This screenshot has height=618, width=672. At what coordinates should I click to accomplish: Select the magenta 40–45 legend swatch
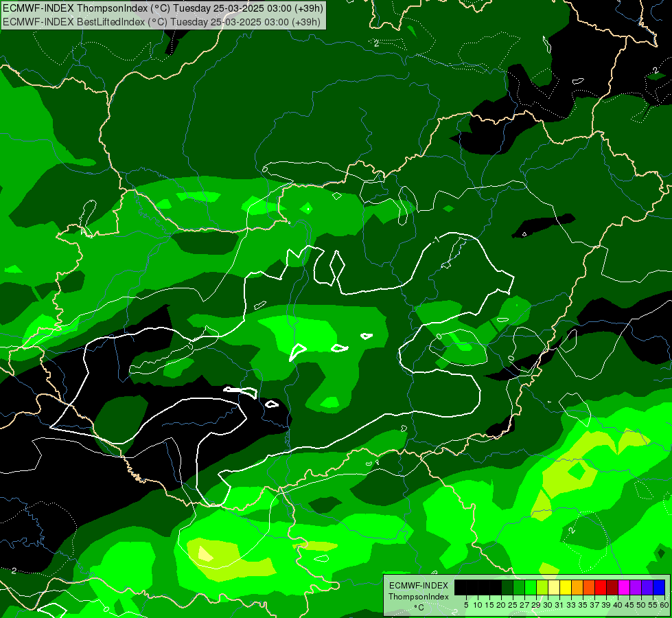pos(624,587)
